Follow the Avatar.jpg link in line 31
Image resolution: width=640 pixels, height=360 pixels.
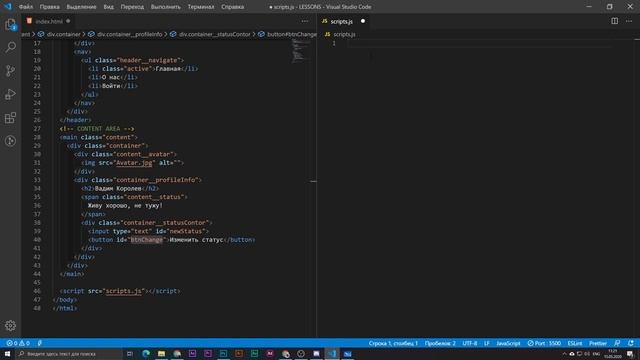point(134,163)
